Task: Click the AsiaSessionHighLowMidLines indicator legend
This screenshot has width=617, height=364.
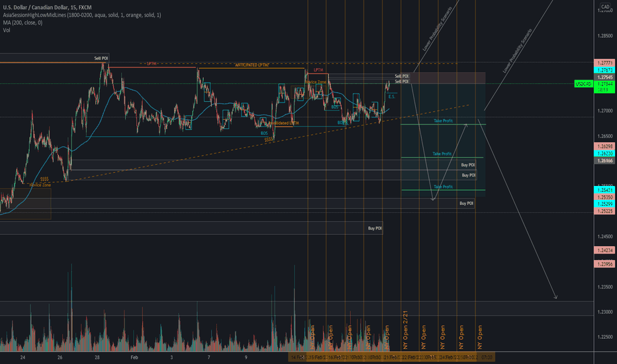Action: pyautogui.click(x=82, y=15)
